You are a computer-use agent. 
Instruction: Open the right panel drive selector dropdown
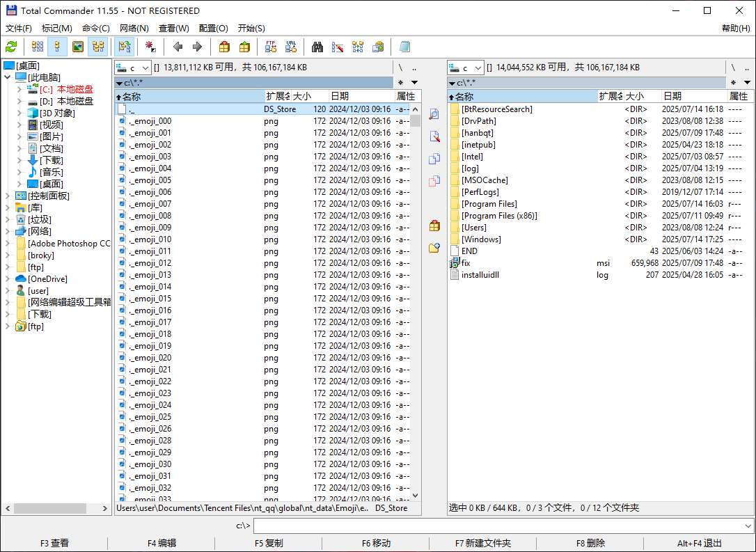(x=466, y=68)
